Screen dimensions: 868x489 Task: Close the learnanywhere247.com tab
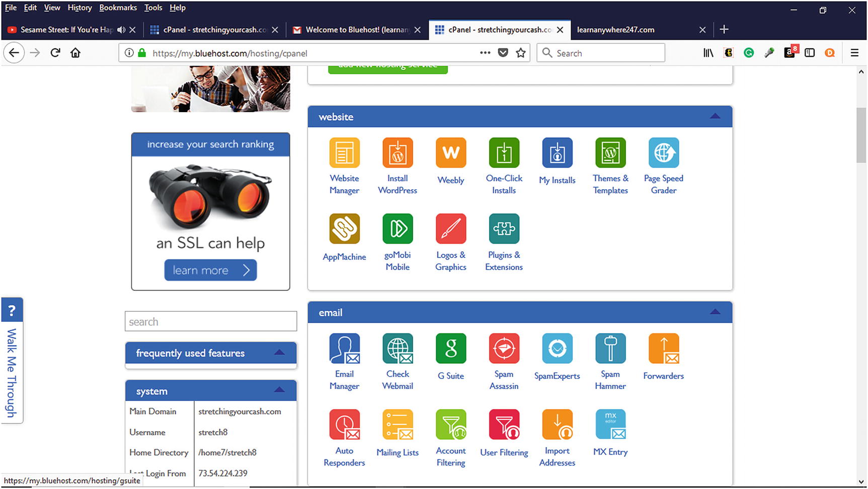(x=702, y=30)
